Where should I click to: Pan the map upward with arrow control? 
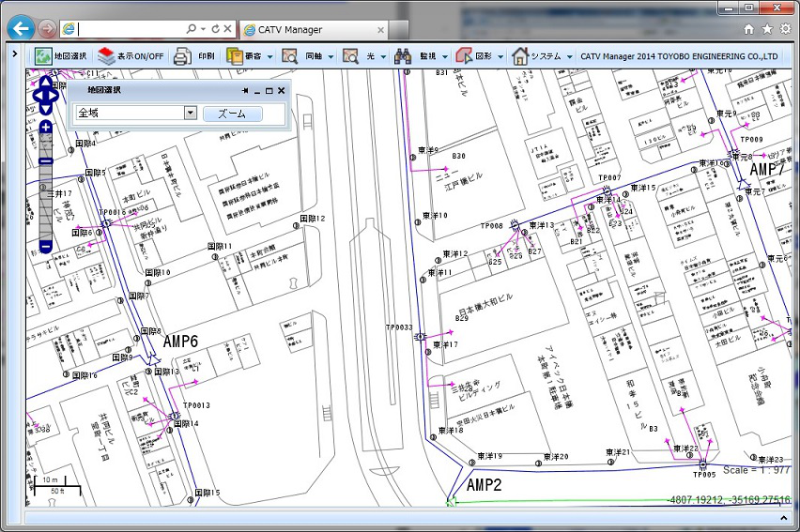46,84
